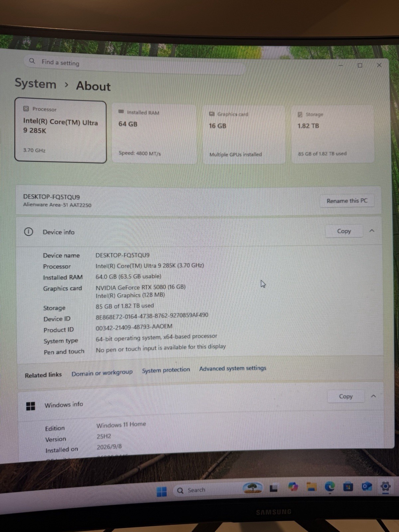This screenshot has width=399, height=532.
Task: Click the Multiple GPUs installed text
Action: pyautogui.click(x=235, y=154)
